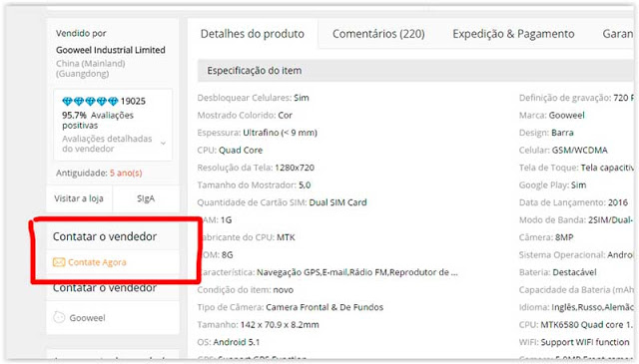Image resolution: width=639 pixels, height=364 pixels.
Task: Open the Garantia tab at right edge
Action: pos(618,33)
